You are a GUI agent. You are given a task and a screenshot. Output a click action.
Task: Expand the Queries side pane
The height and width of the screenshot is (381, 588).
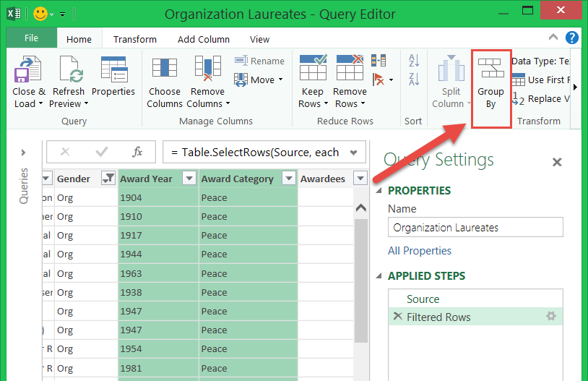coord(23,153)
